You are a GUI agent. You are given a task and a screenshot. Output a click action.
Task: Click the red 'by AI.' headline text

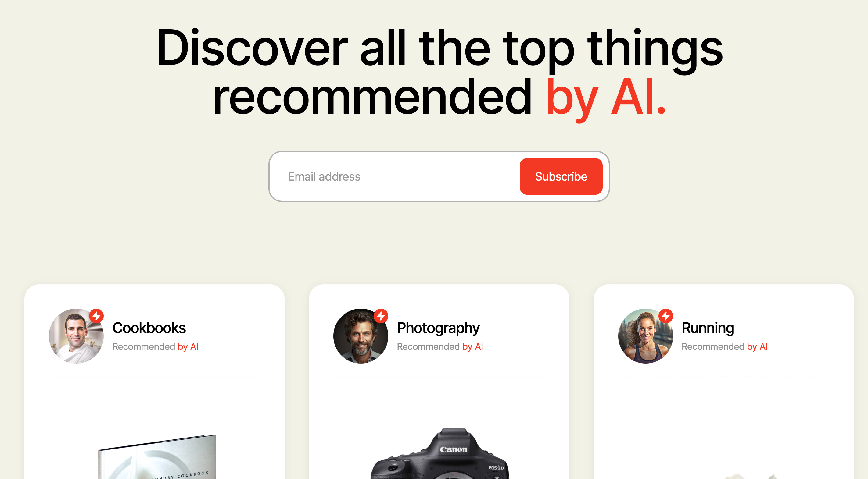(x=605, y=98)
